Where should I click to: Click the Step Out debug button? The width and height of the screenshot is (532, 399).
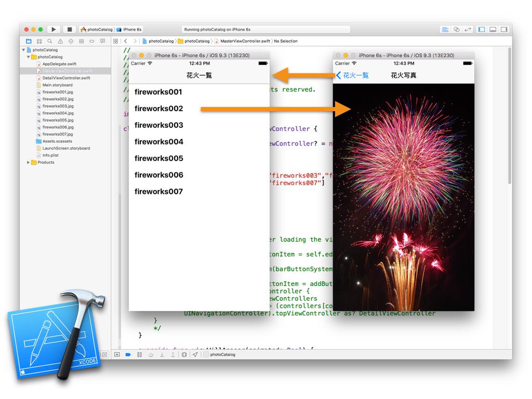click(x=173, y=354)
